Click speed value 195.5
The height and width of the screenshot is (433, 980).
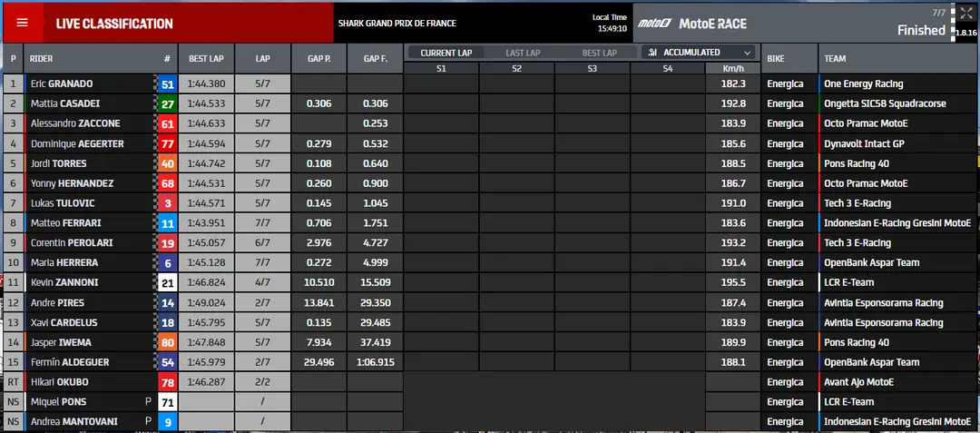click(x=733, y=283)
